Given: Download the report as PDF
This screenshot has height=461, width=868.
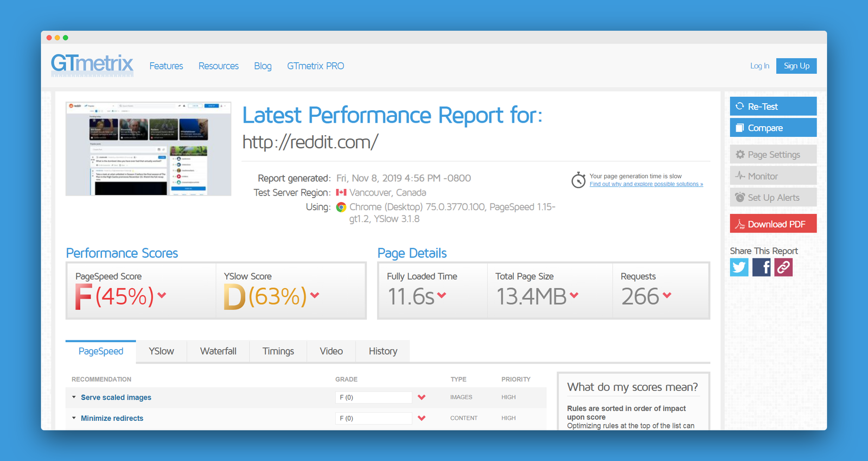Looking at the screenshot, I should click(773, 224).
